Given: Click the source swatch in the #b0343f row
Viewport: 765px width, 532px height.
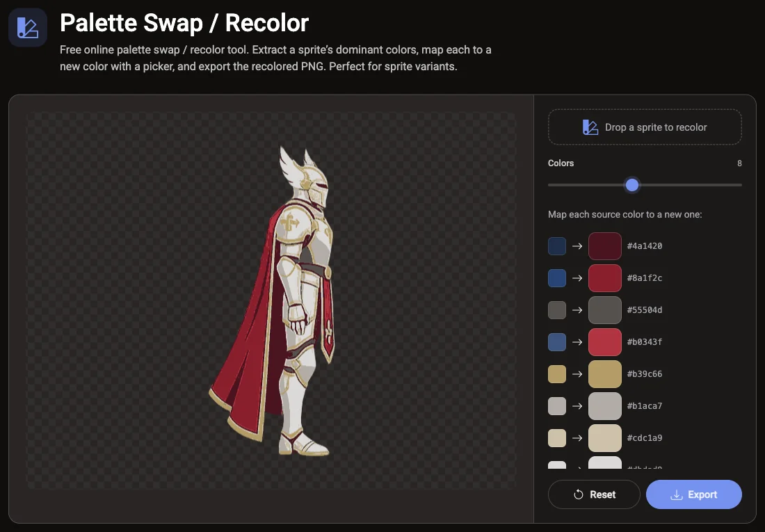Looking at the screenshot, I should pos(557,342).
